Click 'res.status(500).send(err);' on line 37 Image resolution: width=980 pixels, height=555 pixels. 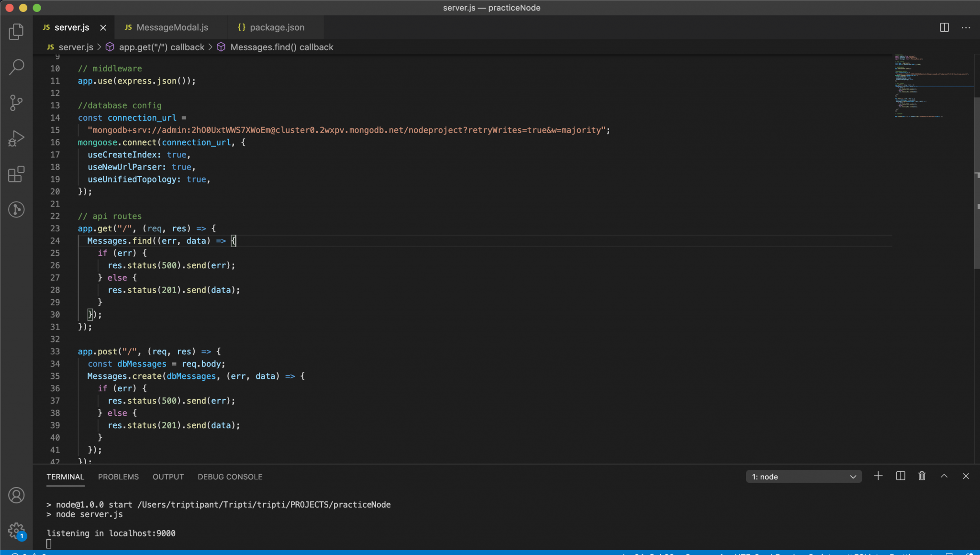[171, 401]
